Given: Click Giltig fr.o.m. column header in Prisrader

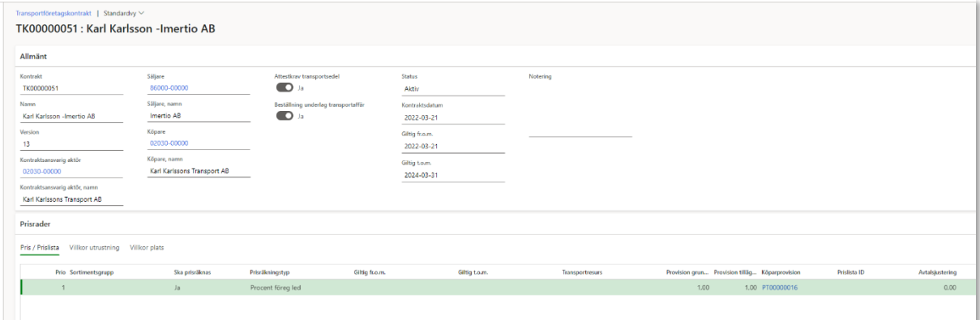Looking at the screenshot, I should pos(369,272).
